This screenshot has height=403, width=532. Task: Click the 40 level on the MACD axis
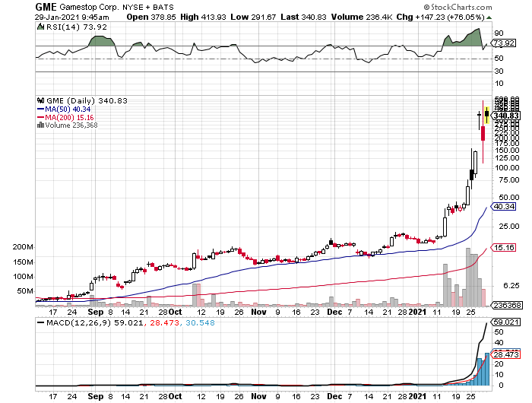pos(499,343)
